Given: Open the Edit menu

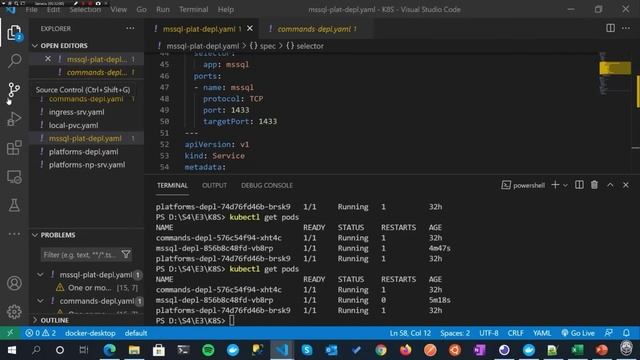Looking at the screenshot, I should 53,9.
